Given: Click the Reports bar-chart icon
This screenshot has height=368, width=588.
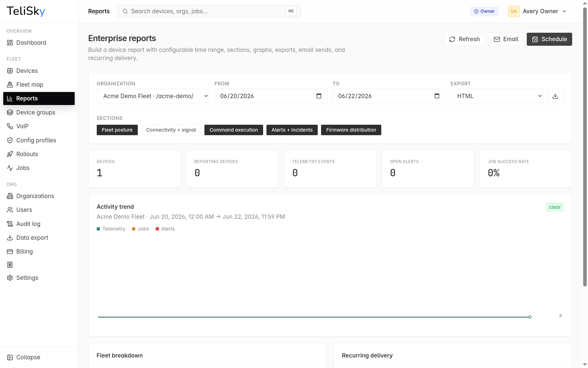Looking at the screenshot, I should (10, 98).
